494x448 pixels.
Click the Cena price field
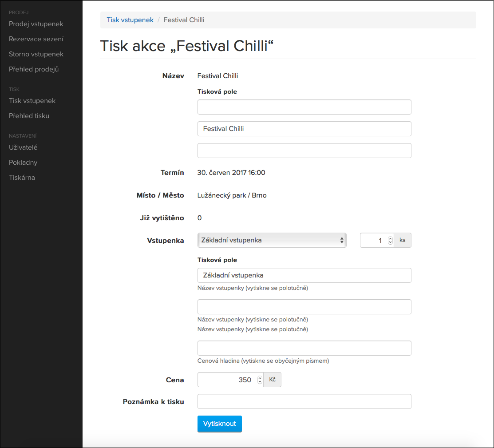(226, 380)
